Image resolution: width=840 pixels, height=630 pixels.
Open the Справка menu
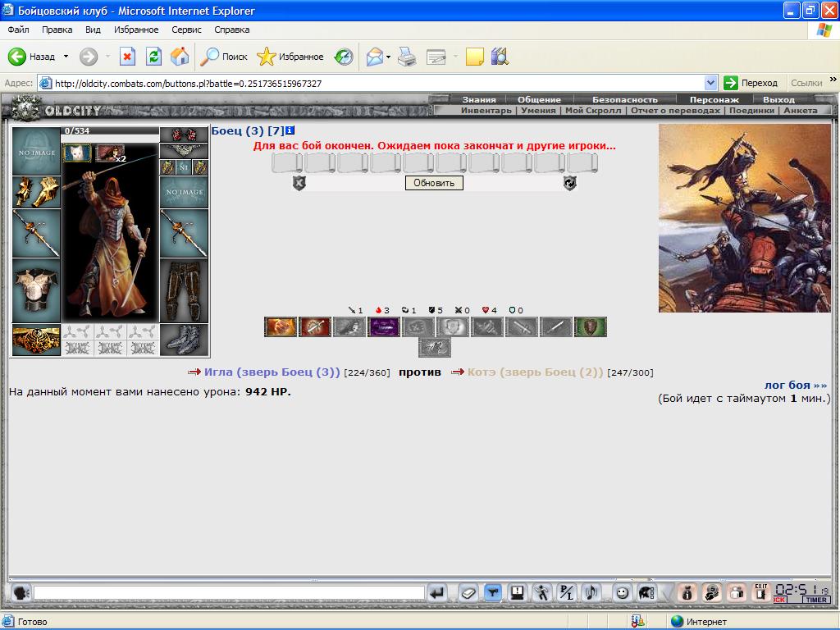pos(232,30)
